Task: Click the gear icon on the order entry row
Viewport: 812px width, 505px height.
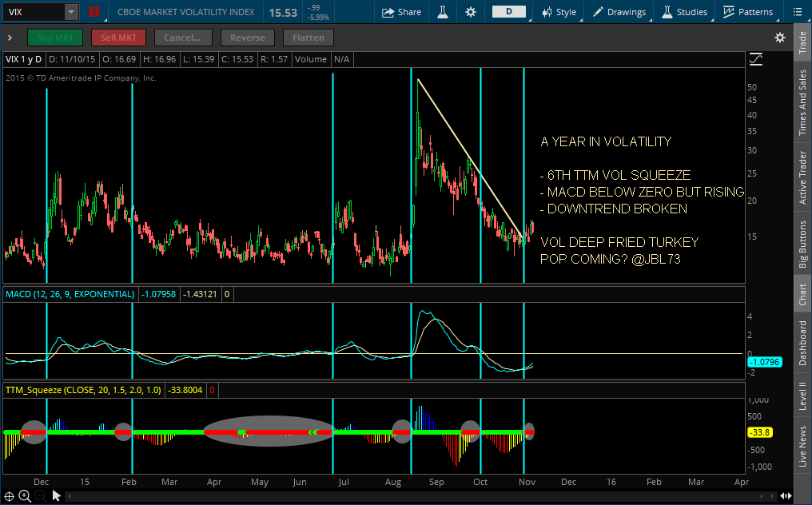Action: (780, 37)
